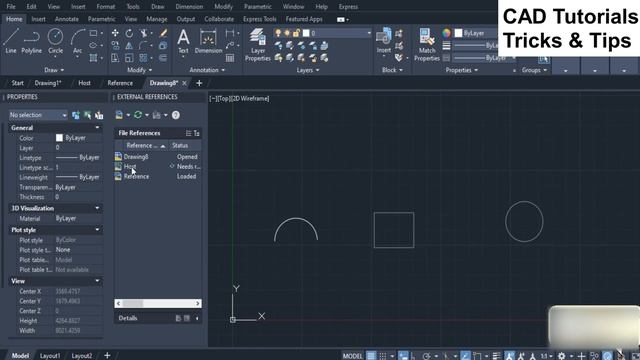Select the Circle tool
Image resolution: width=640 pixels, height=360 pixels.
tap(56, 41)
